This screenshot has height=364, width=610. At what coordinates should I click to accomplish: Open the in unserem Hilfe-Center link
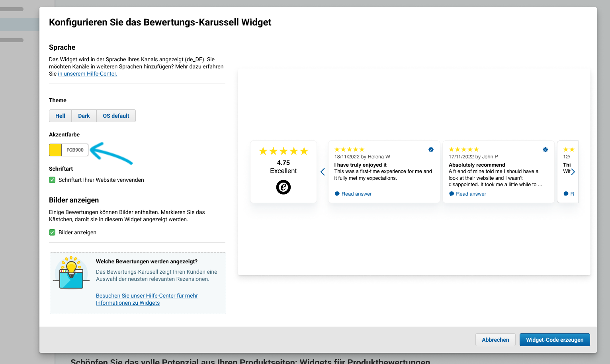coord(88,74)
